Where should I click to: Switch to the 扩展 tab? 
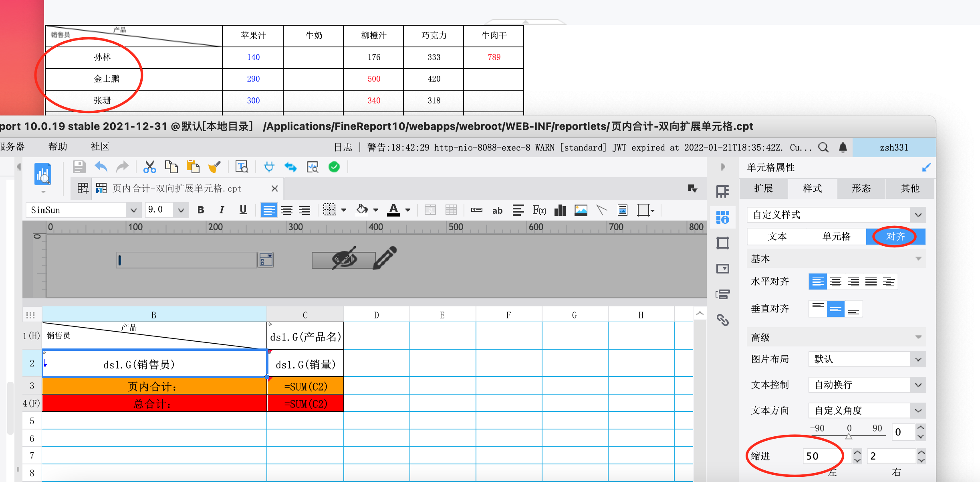(x=763, y=188)
